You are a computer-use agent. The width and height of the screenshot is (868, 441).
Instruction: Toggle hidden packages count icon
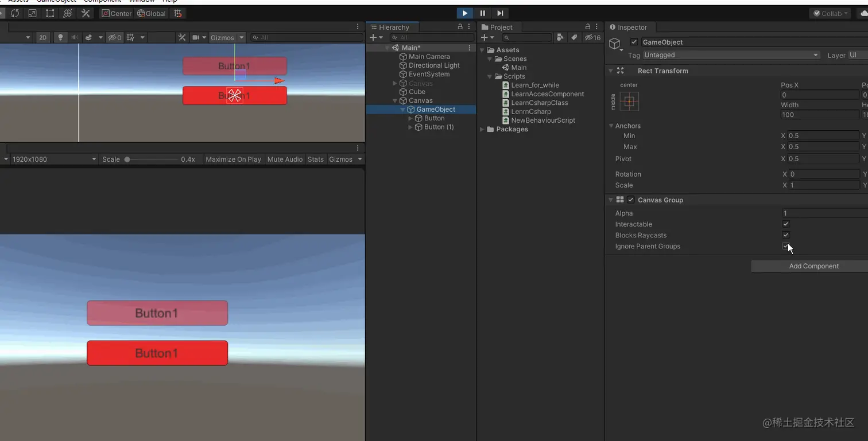(592, 37)
